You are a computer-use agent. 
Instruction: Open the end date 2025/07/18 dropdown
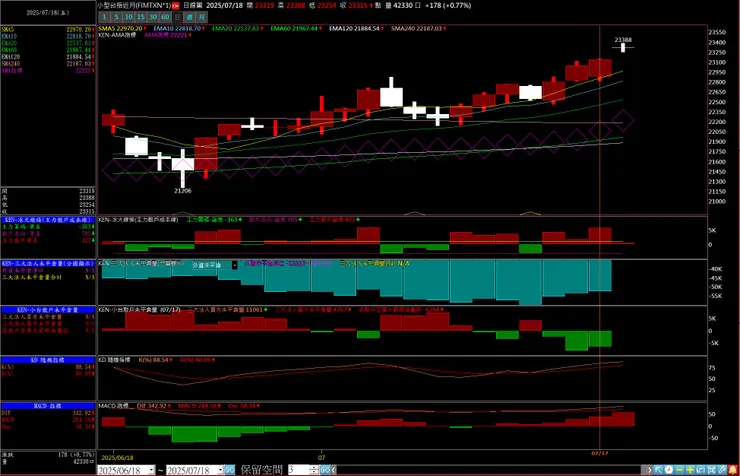point(220,470)
